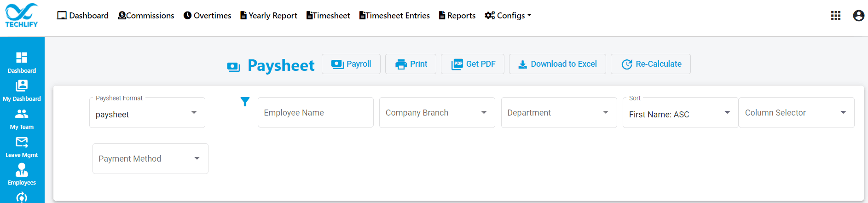Click the Download to Excel button
This screenshot has width=868, height=203.
click(x=557, y=64)
